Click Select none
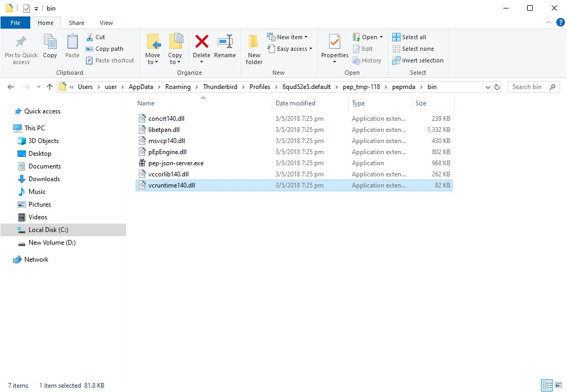Screen dimensions: 567x392 pyautogui.click(x=413, y=49)
